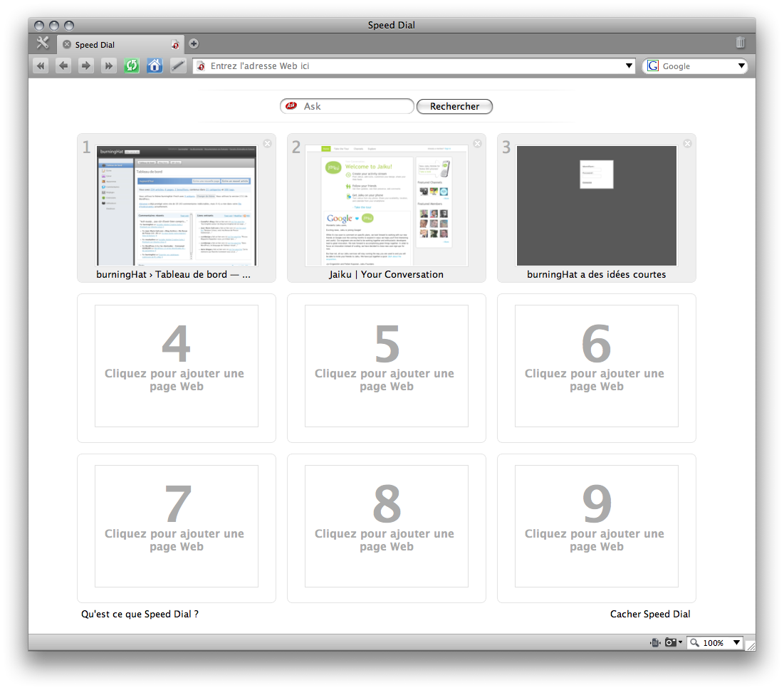Open the closed tabs trash icon
The width and height of the screenshot is (784, 690).
pos(740,43)
